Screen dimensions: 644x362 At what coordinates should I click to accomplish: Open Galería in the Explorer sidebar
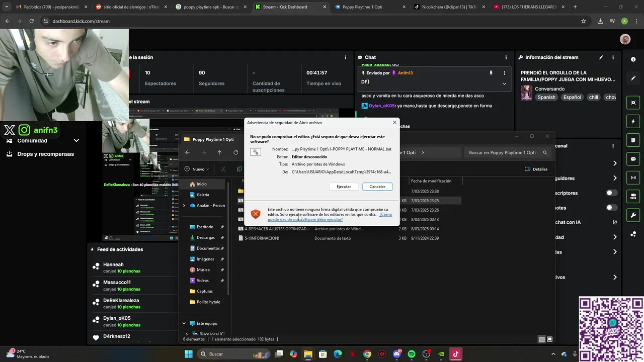(x=203, y=195)
